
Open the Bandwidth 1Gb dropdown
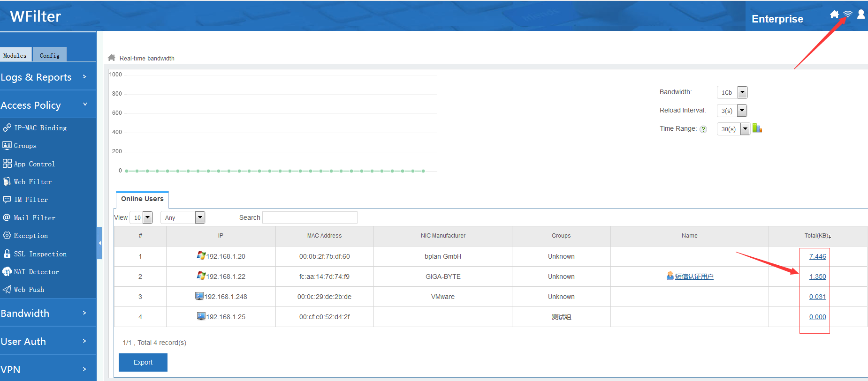pyautogui.click(x=742, y=92)
